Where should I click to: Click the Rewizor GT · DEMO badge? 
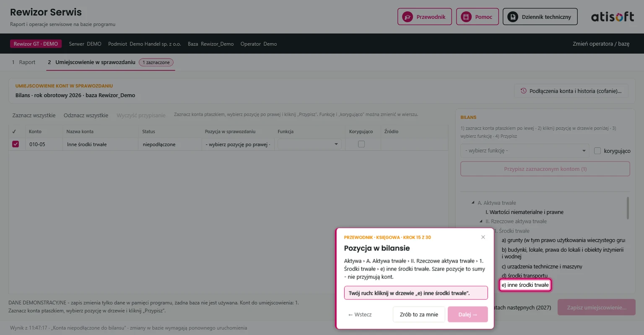(36, 44)
